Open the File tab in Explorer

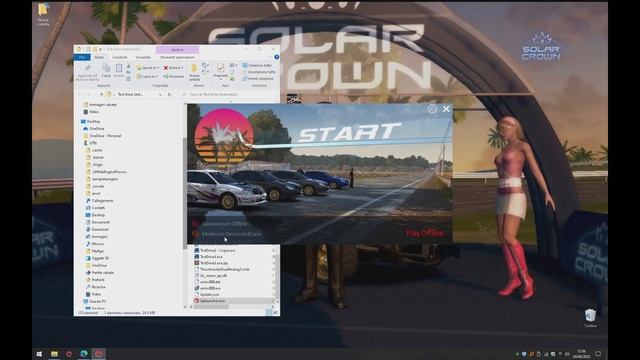tap(82, 57)
